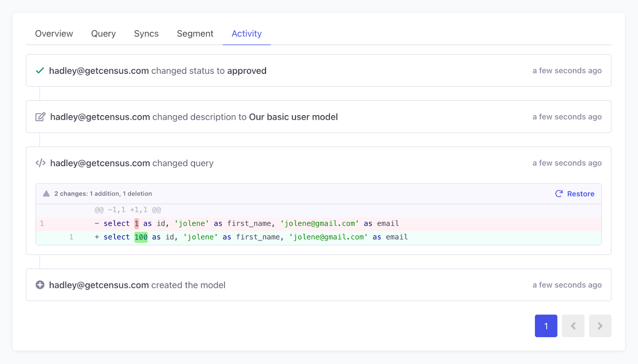Screen dimensions: 638x364
Task: Select page 1 in pagination
Action: (546, 326)
